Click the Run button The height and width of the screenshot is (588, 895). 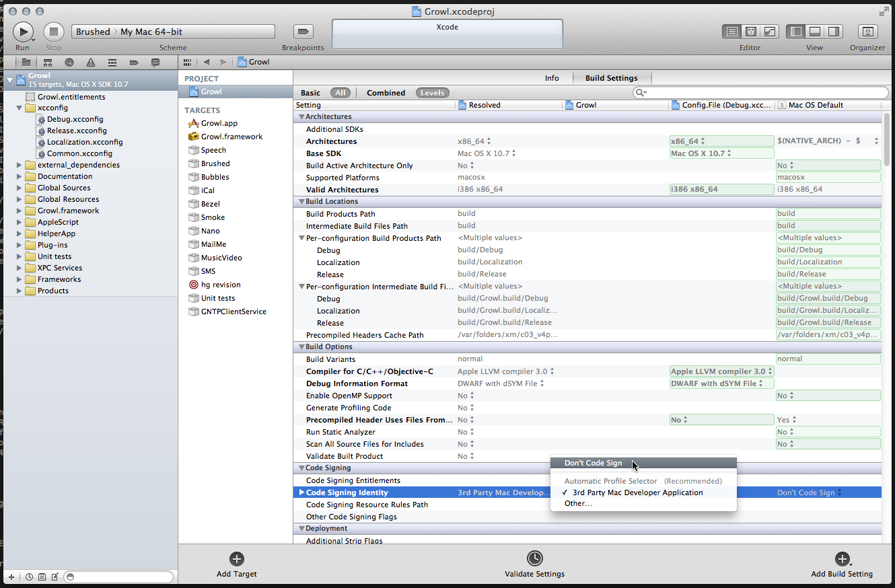pos(23,32)
